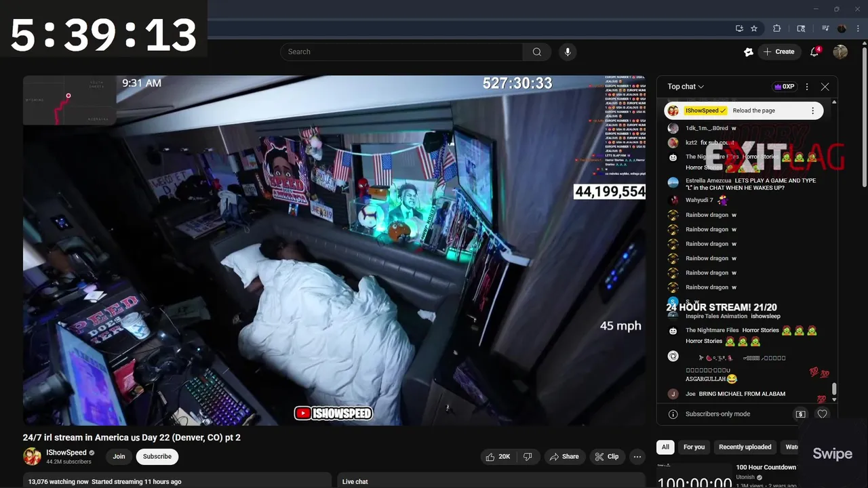Screen dimensions: 868x488
Task: Bookmark this page with star icon
Action: tap(754, 28)
